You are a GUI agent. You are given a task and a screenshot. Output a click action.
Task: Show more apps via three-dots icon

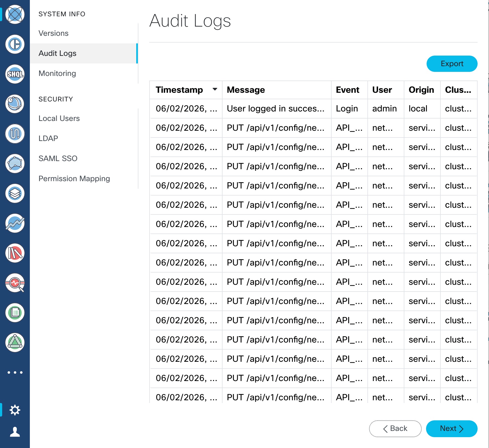tap(15, 372)
